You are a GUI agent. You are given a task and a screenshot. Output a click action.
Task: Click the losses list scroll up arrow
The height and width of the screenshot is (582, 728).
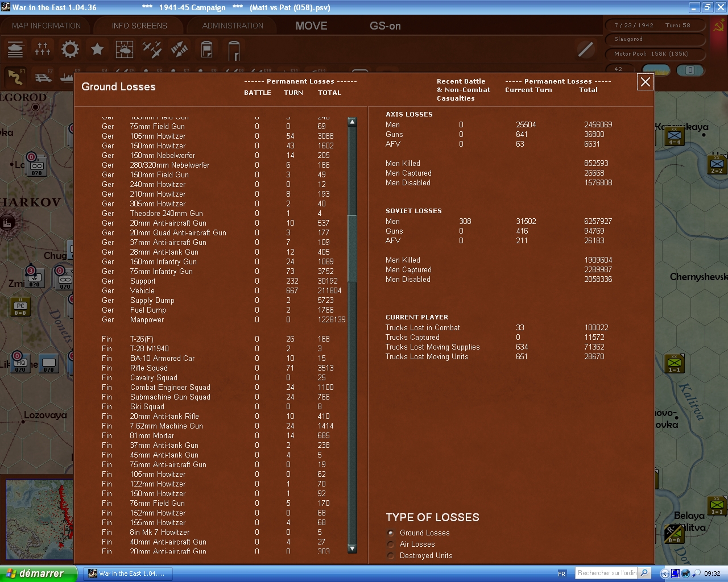[352, 122]
